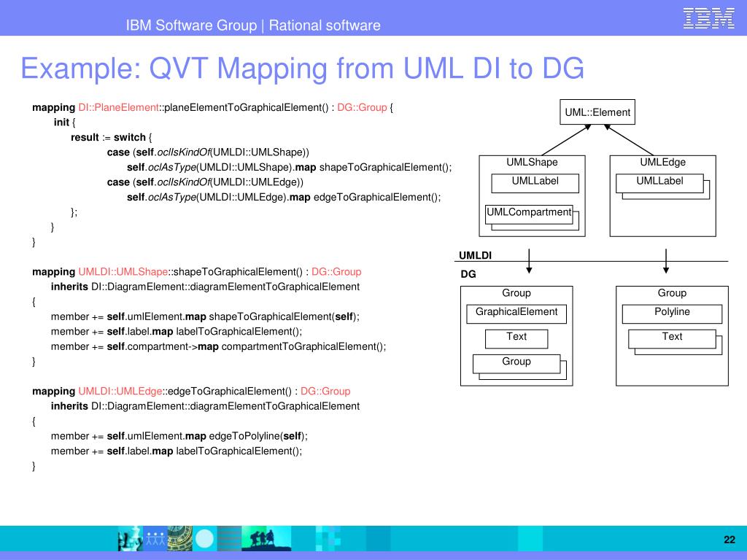Screen dimensions: 747x560
Task: Click the IBM logo in header
Action: (708, 18)
